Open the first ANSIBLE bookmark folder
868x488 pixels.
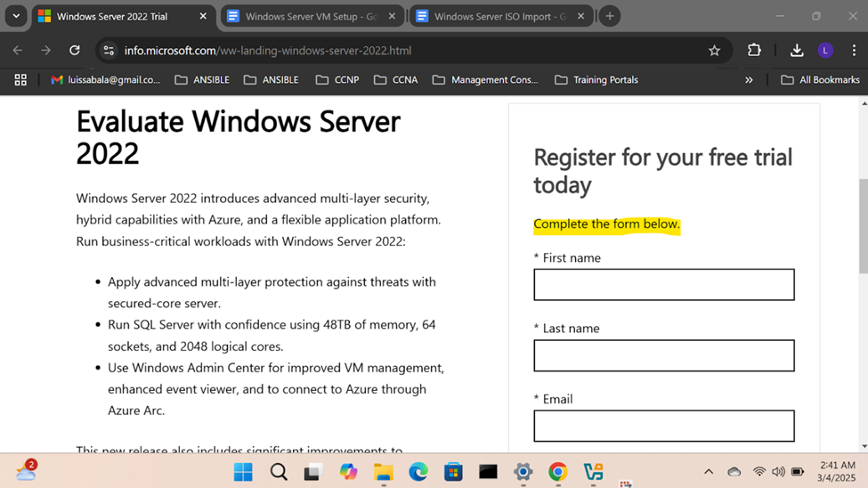point(202,80)
